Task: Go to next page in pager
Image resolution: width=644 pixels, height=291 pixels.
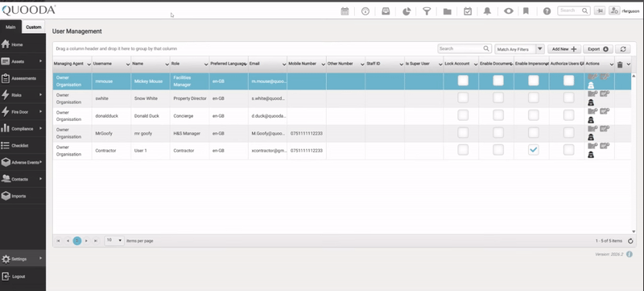Action: pyautogui.click(x=86, y=241)
